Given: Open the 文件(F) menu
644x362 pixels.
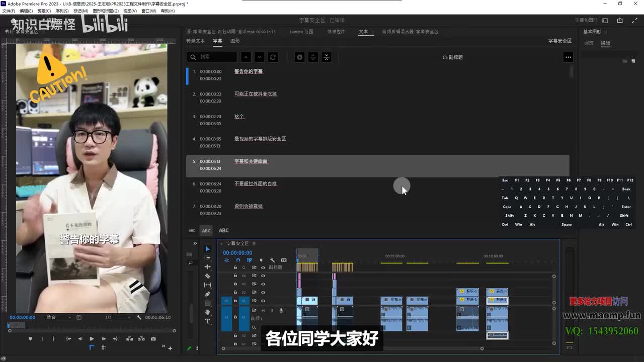Looking at the screenshot, I should [x=9, y=11].
